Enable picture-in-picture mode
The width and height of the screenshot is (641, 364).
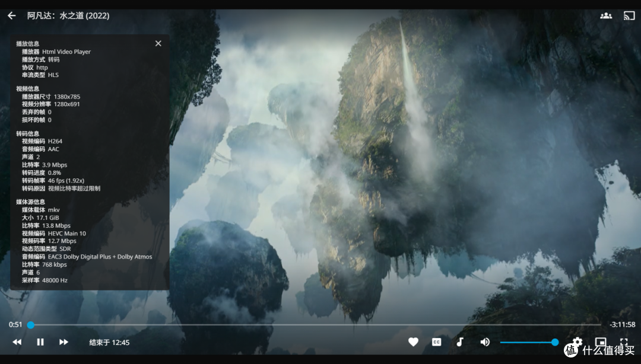click(x=601, y=341)
